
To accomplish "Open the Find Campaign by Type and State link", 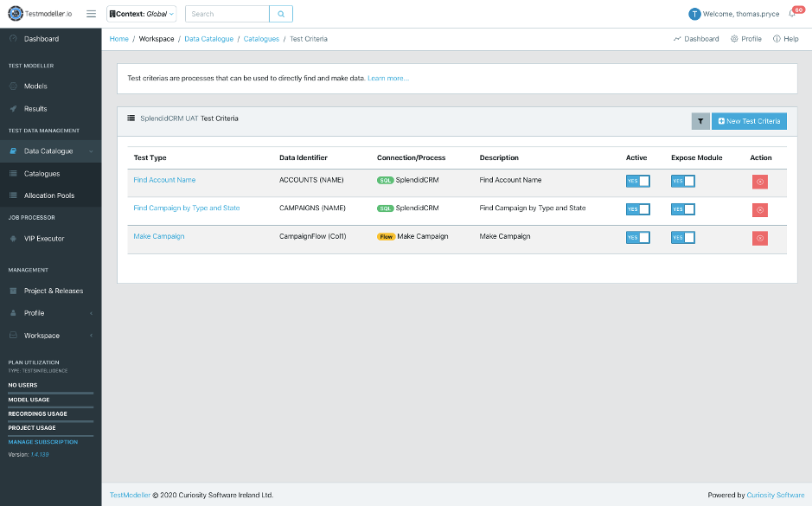I will (186, 208).
